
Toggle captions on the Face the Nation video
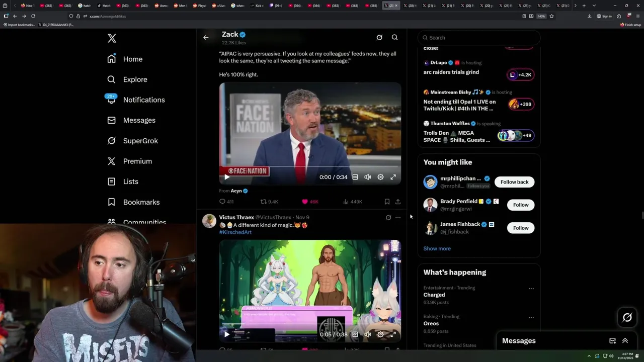[355, 177]
